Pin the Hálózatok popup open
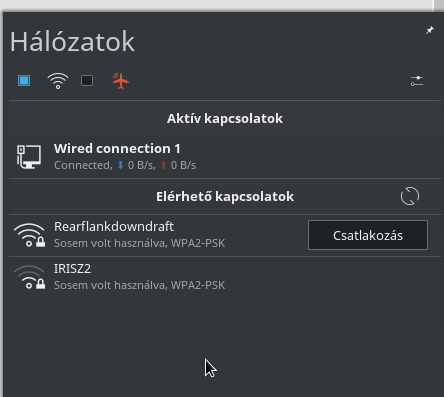 tap(430, 30)
